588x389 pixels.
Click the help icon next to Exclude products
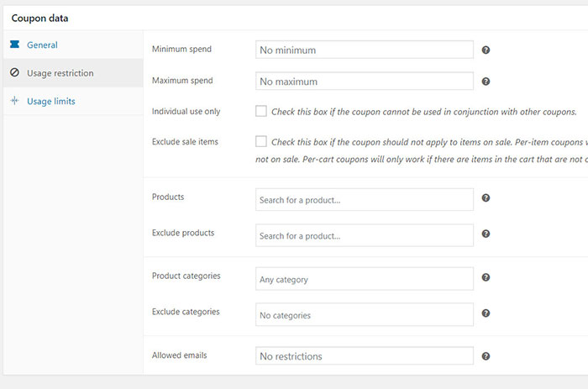(486, 234)
